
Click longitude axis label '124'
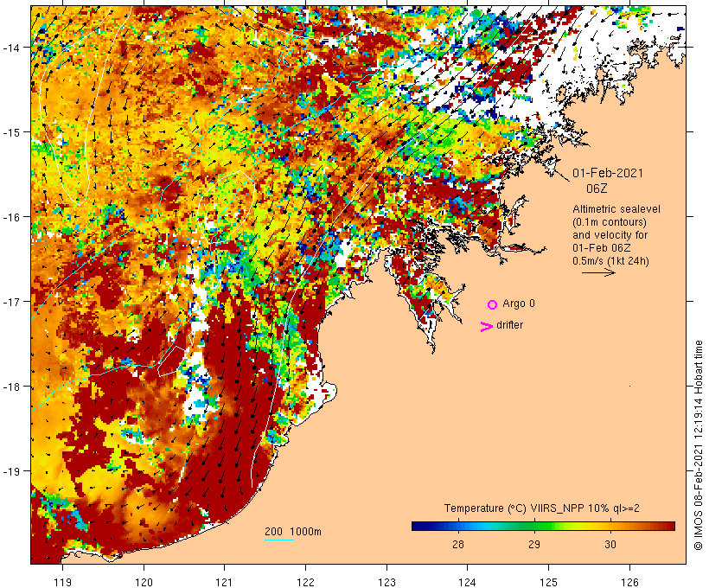click(468, 582)
